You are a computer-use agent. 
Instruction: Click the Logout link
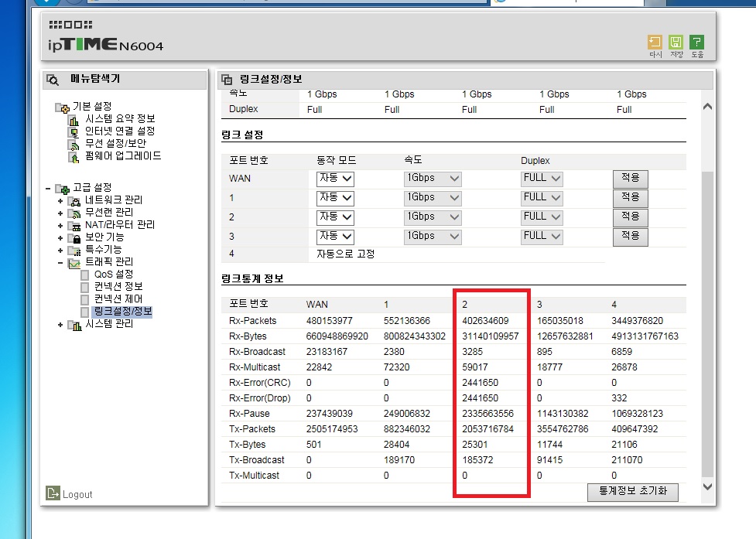[77, 495]
